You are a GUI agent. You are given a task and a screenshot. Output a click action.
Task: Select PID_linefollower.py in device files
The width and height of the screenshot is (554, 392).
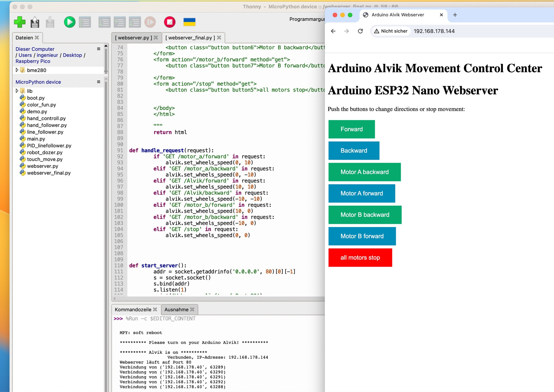[x=49, y=145]
